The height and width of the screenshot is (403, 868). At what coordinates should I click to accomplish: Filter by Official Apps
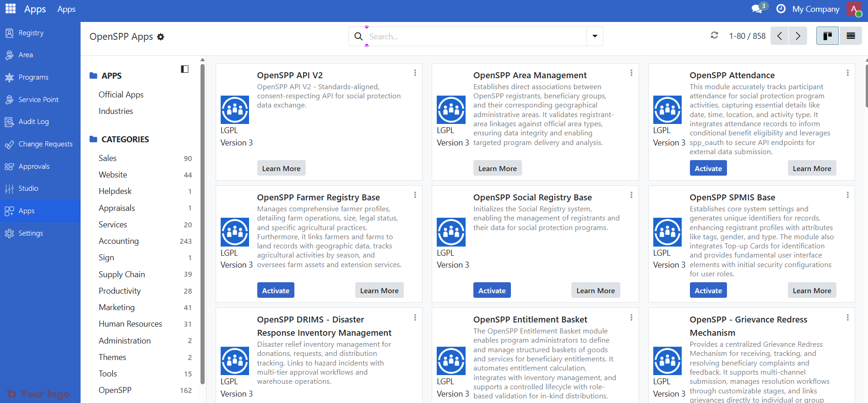(x=121, y=95)
